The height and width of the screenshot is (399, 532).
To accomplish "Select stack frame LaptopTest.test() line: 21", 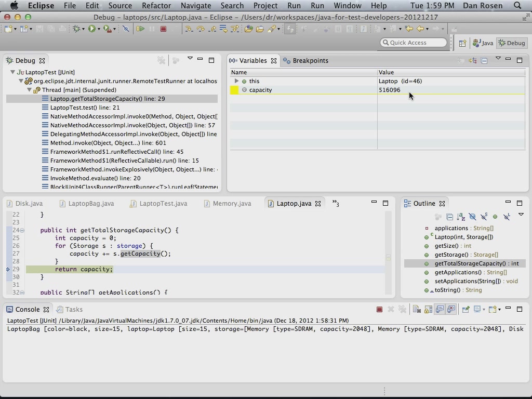I will (x=85, y=108).
